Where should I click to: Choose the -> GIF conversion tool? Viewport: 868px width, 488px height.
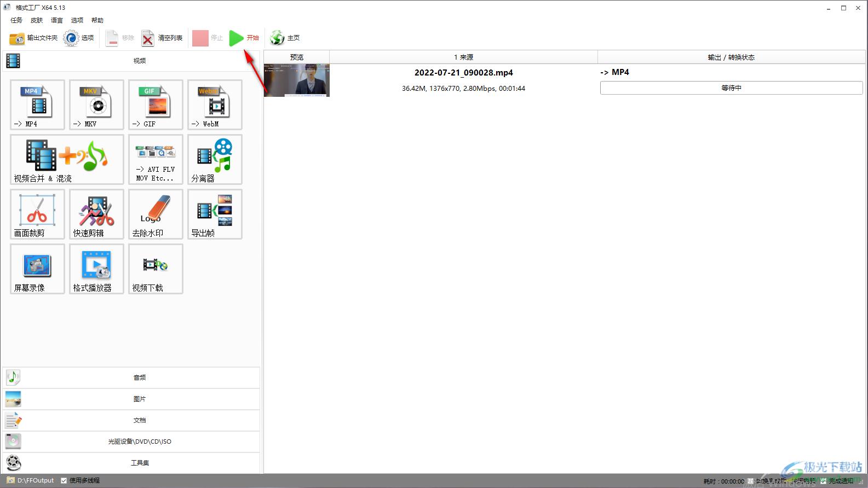click(156, 104)
